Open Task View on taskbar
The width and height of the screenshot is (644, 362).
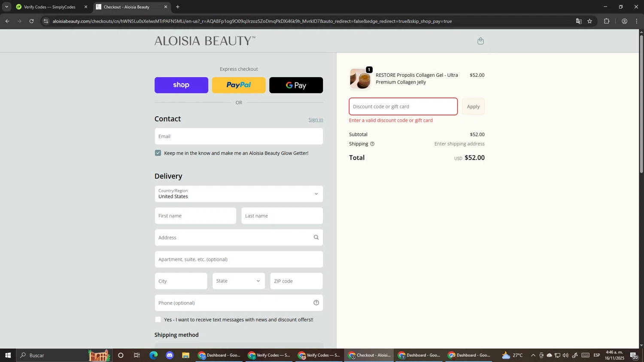tap(137, 355)
